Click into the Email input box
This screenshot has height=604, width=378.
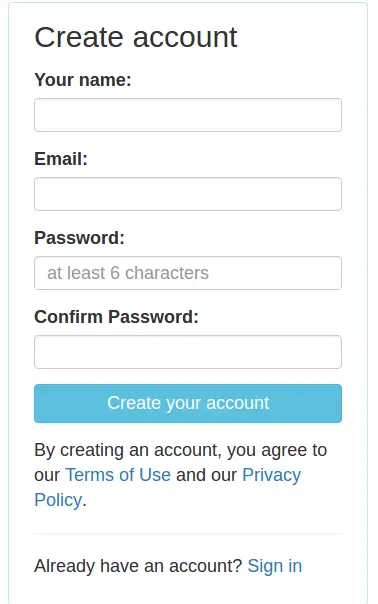coord(188,194)
